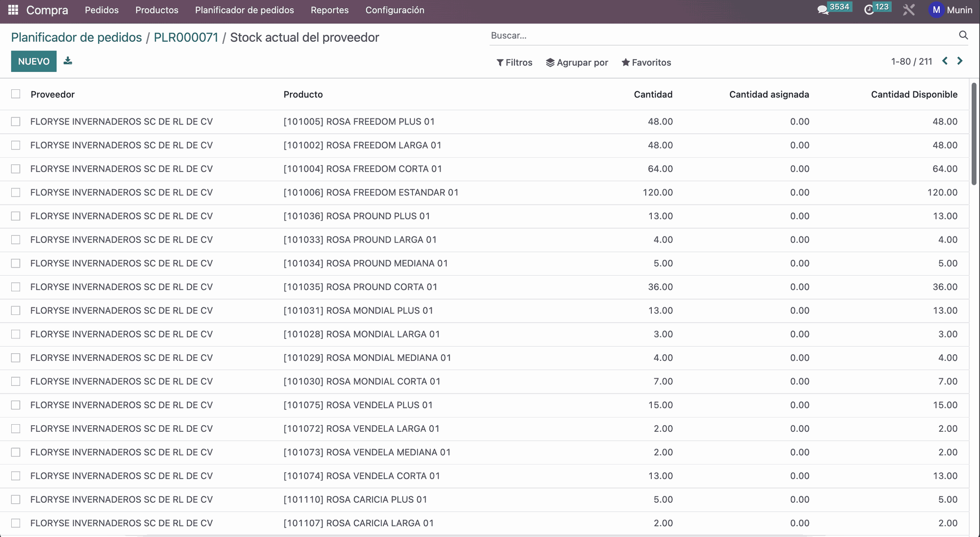
Task: Click the [101107] ROSA CARICIA LARGA 01 cell
Action: [358, 523]
